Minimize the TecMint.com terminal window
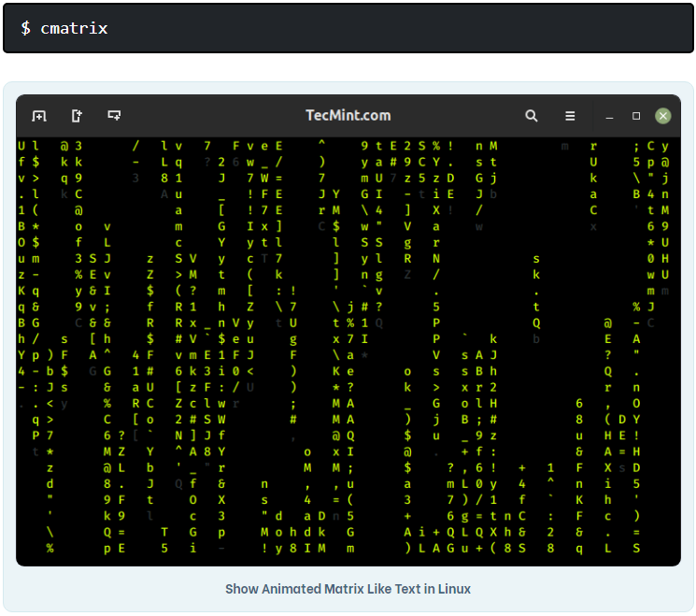 tap(610, 116)
